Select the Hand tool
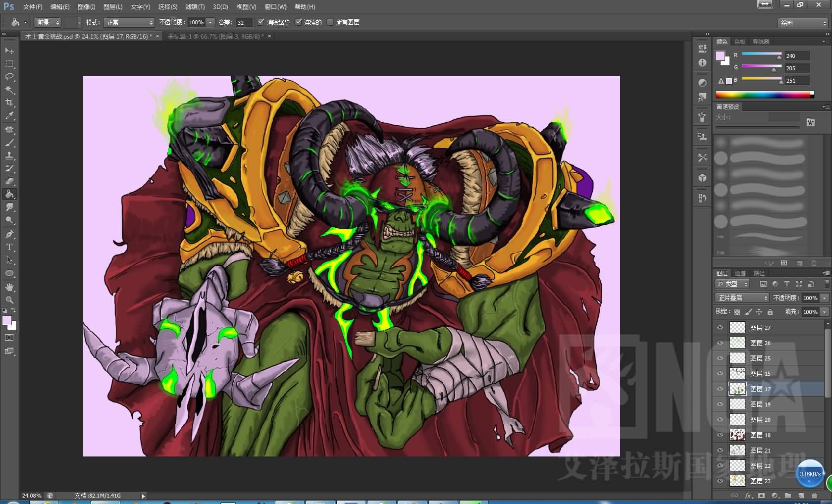Screen dimensions: 832x504 (9, 287)
